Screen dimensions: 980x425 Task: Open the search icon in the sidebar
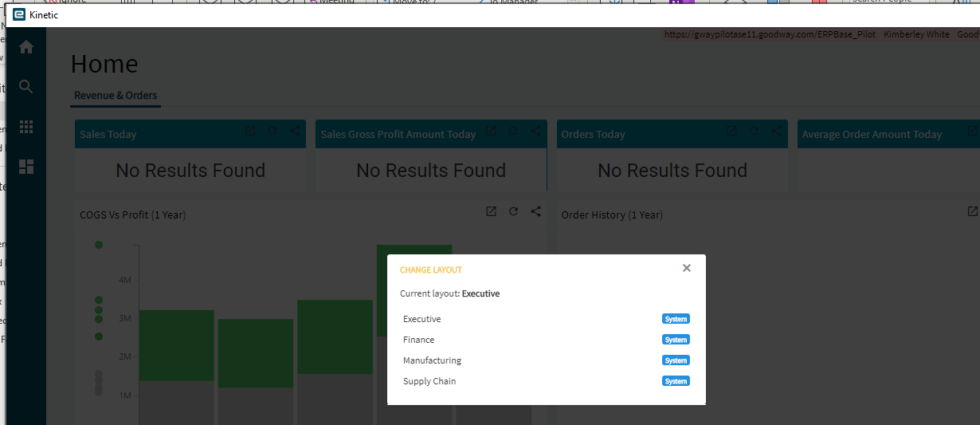click(26, 87)
